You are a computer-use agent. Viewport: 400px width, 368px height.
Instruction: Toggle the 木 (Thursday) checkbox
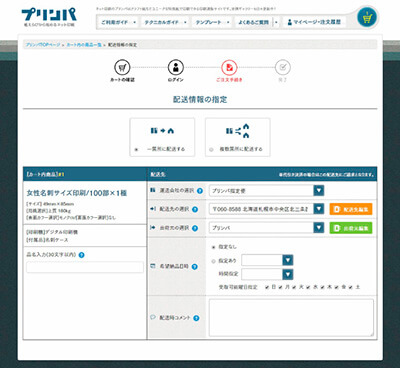[x=322, y=287]
